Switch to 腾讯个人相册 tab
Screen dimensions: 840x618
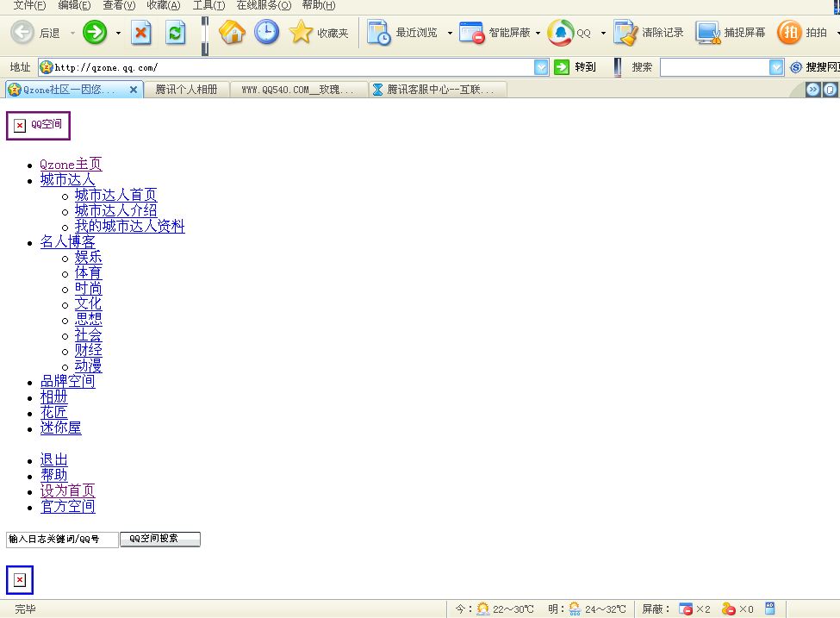[x=186, y=90]
